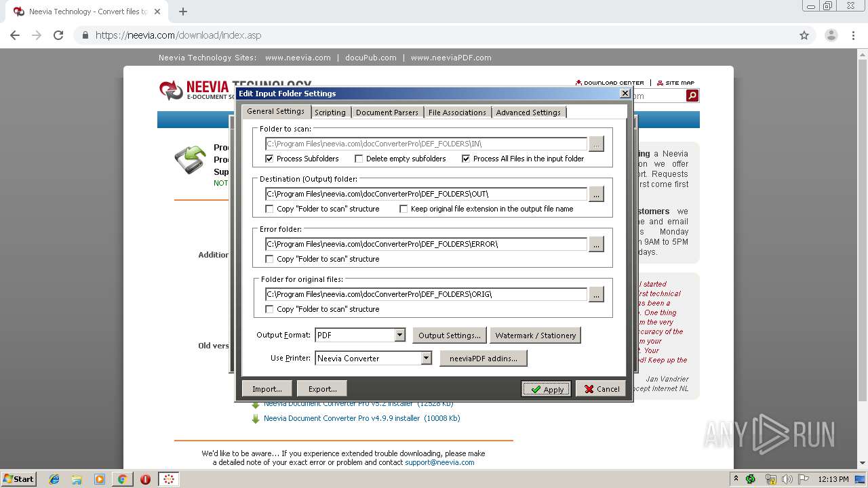Open network status tray icon

770,479
